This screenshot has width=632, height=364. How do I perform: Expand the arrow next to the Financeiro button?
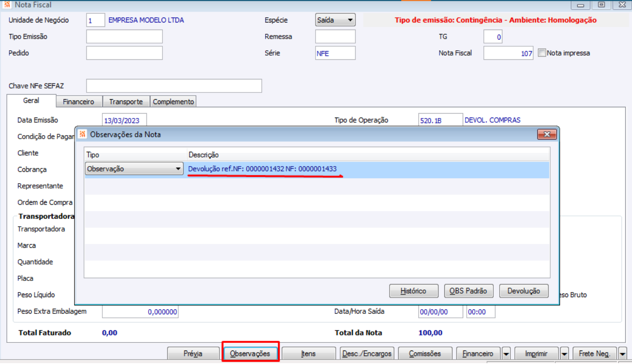(x=506, y=354)
